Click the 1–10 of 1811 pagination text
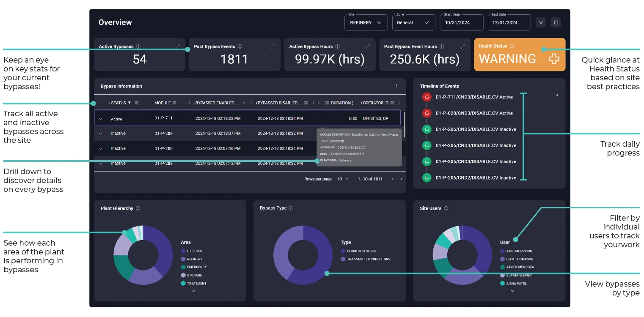The height and width of the screenshot is (317, 644). pyautogui.click(x=370, y=179)
